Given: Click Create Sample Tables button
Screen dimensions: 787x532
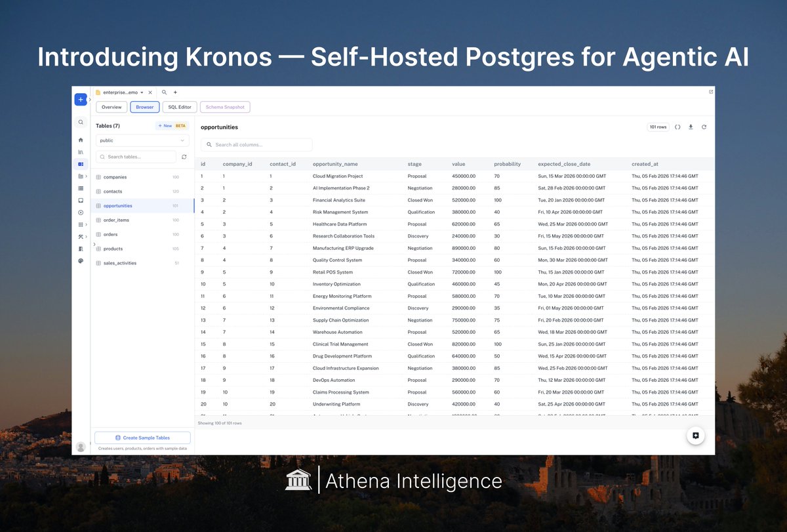Looking at the screenshot, I should coord(142,438).
